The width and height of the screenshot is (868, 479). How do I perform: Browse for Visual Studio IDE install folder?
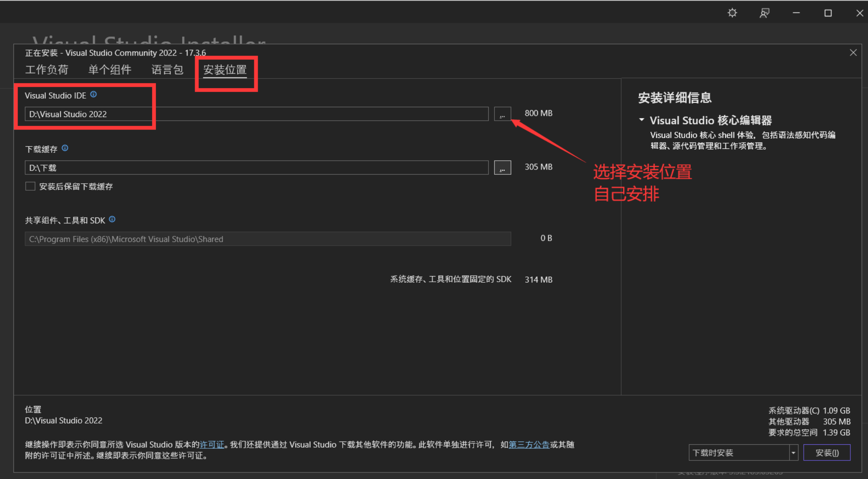pyautogui.click(x=502, y=114)
